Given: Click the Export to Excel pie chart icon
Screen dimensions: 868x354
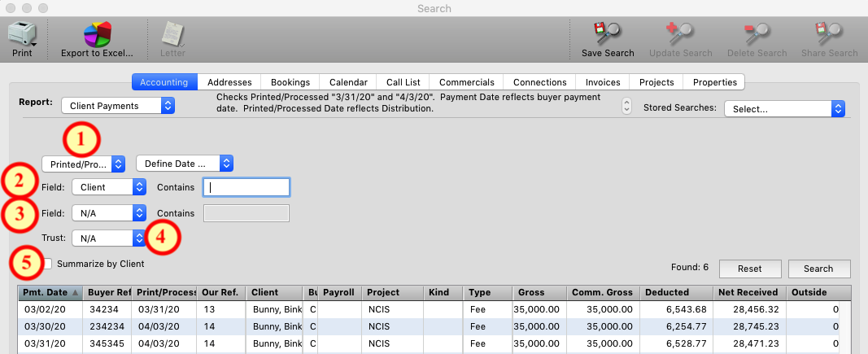Looking at the screenshot, I should [x=98, y=34].
